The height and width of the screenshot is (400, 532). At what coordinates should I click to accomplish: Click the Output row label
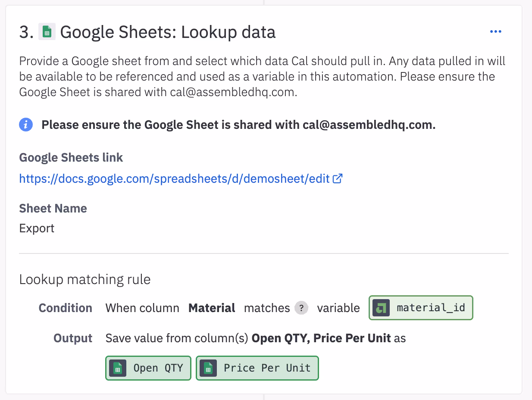(73, 338)
